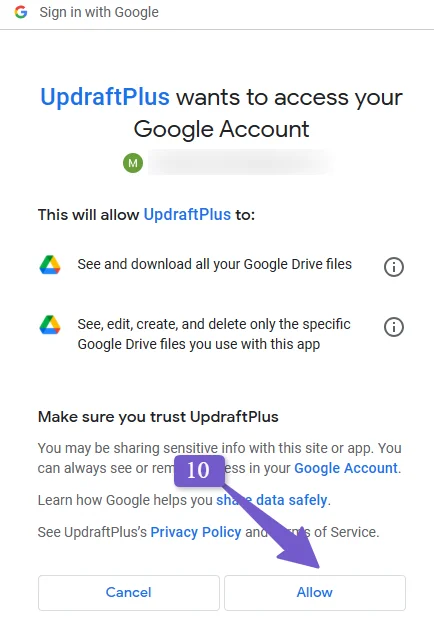Click the Google G logo in header
Image resolution: width=434 pixels, height=622 pixels.
coord(21,12)
